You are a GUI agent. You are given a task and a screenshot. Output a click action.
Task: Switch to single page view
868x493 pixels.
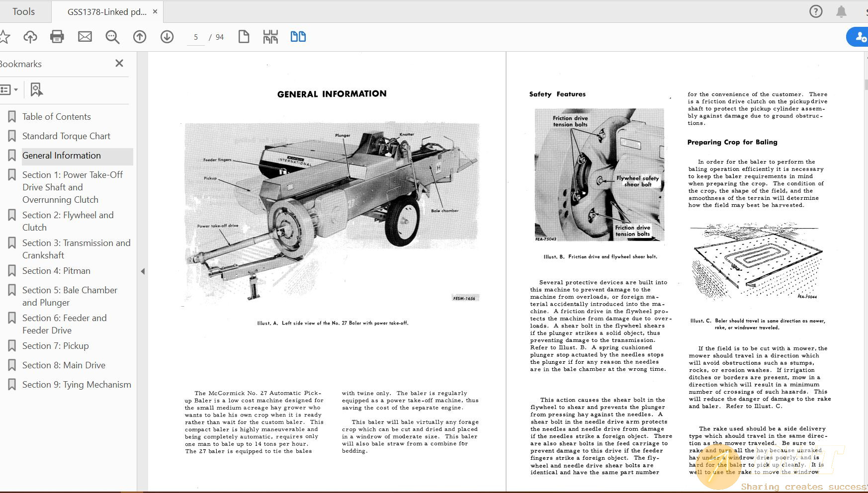coord(244,37)
